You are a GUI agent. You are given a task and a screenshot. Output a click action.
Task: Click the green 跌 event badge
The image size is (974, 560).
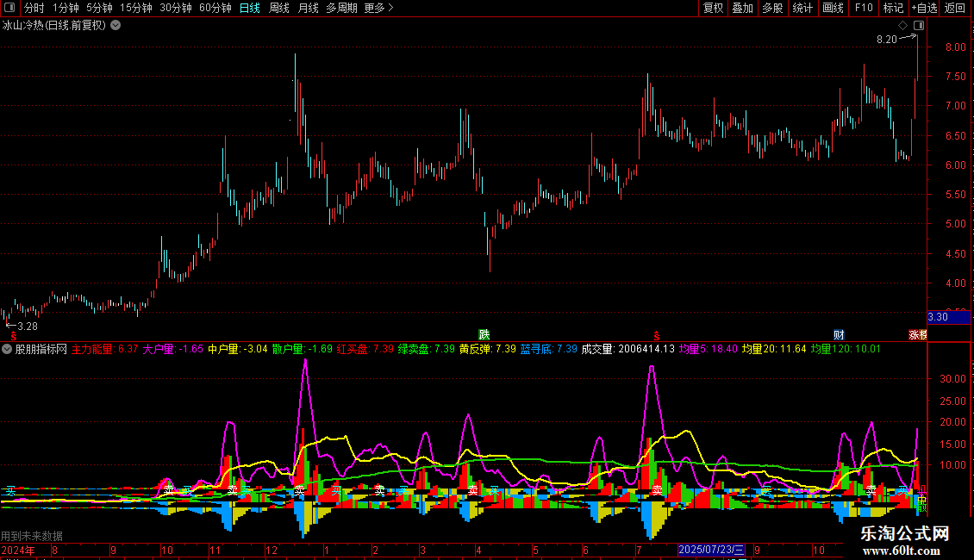tap(484, 335)
